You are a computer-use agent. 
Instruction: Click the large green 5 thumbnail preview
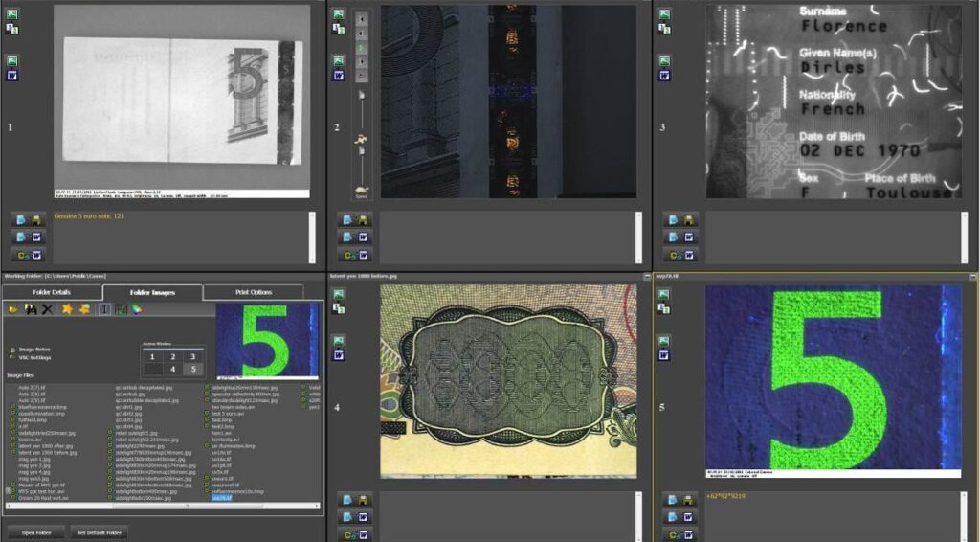[x=268, y=340]
